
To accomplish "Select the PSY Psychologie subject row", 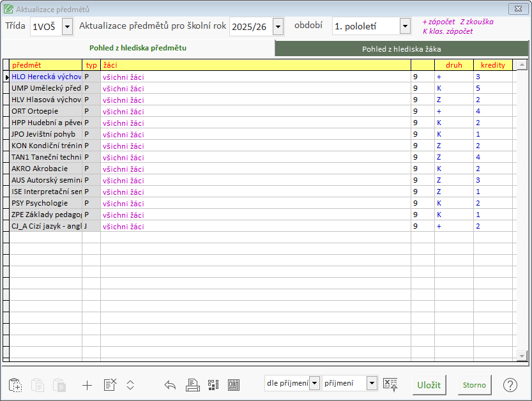I will [45, 203].
